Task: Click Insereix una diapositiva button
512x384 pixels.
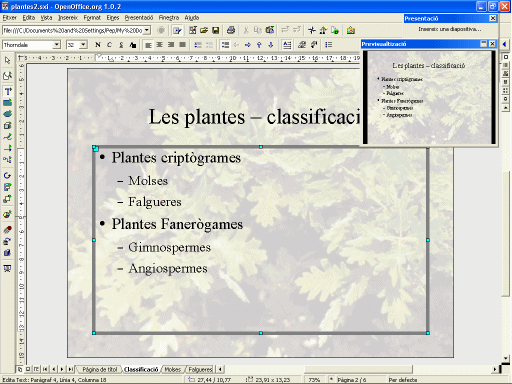Action: [450, 29]
